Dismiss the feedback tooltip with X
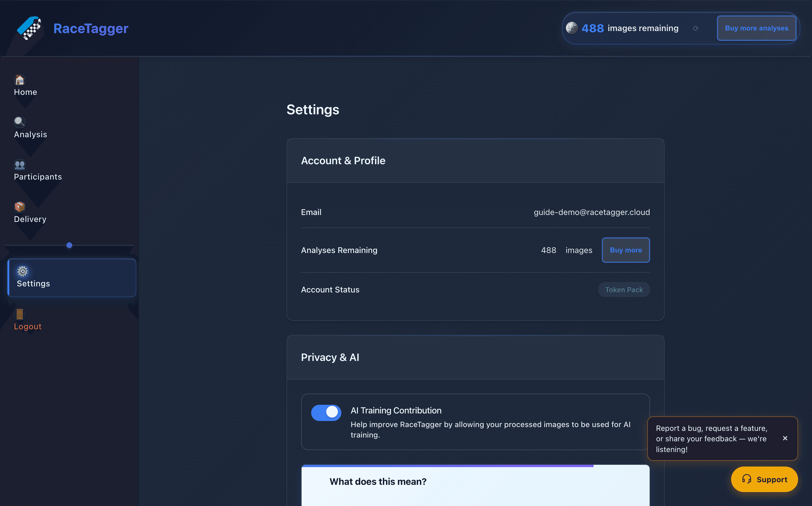This screenshot has height=506, width=812. [x=785, y=438]
